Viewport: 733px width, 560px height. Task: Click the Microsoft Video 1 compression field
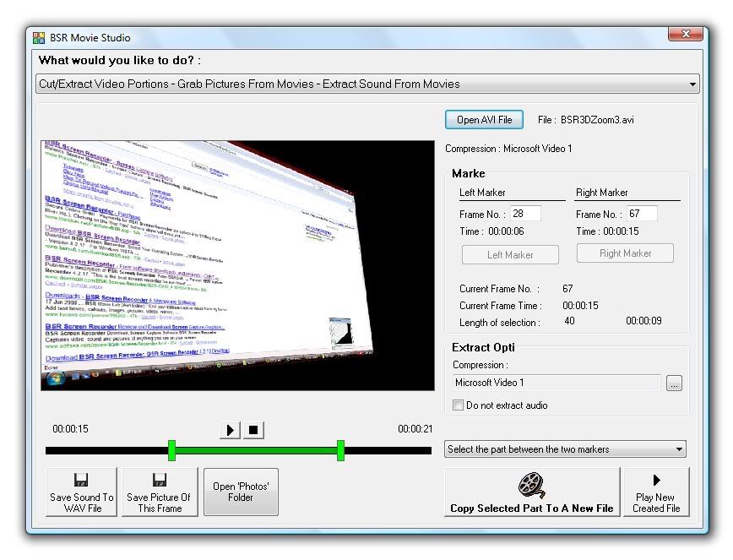[x=557, y=383]
